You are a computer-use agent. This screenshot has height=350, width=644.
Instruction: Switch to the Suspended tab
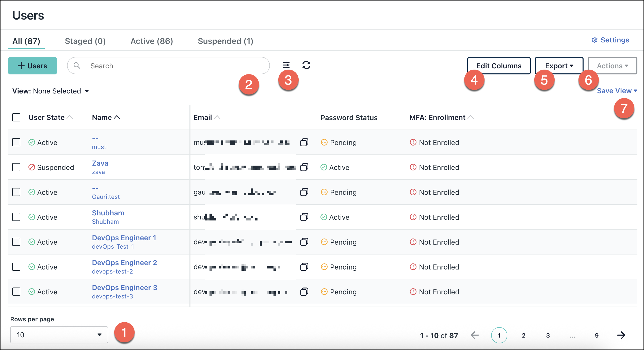click(x=225, y=41)
